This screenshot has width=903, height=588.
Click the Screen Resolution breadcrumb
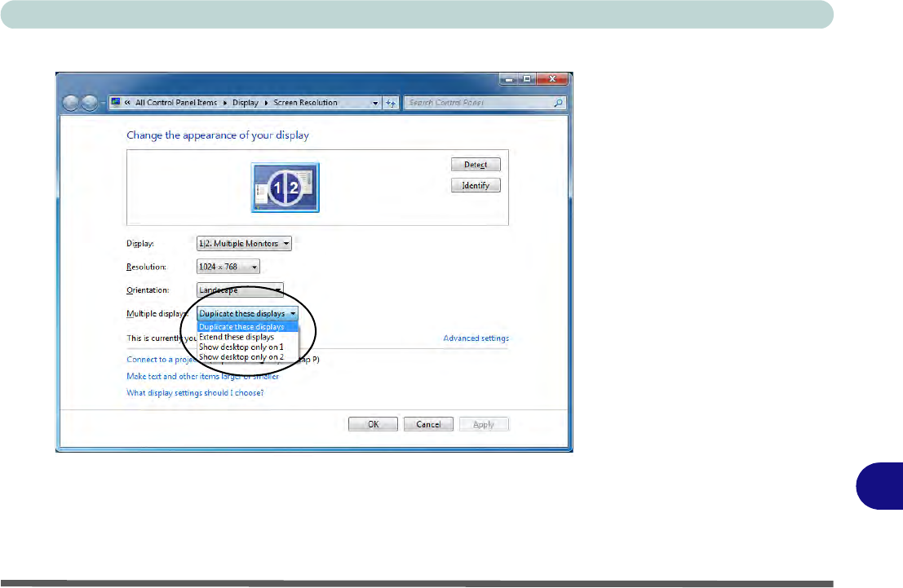[x=305, y=103]
